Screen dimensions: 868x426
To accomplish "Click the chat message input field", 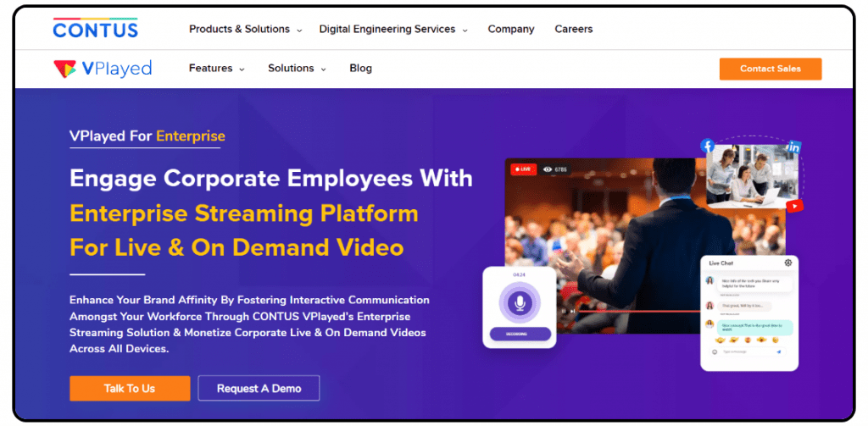I will 748,351.
